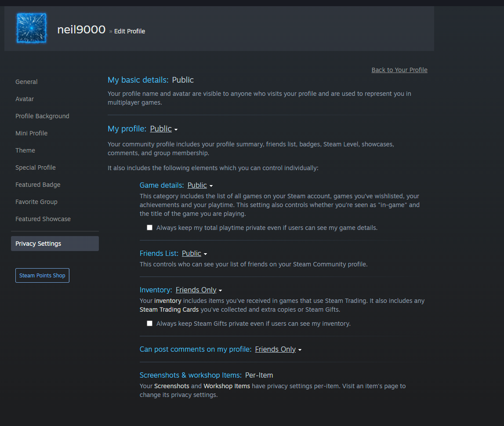Screen dimensions: 504x426
Task: Click the Per-Item value text
Action: click(259, 375)
